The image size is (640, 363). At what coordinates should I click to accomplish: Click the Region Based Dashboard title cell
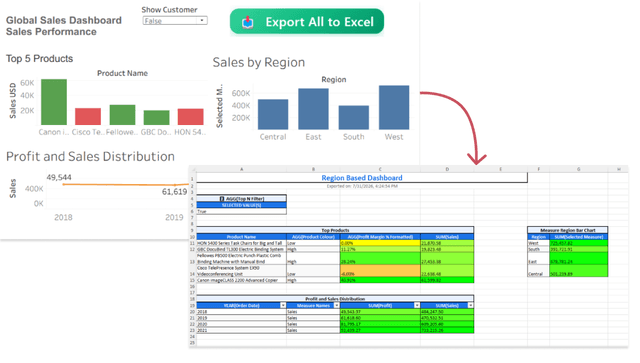(362, 178)
